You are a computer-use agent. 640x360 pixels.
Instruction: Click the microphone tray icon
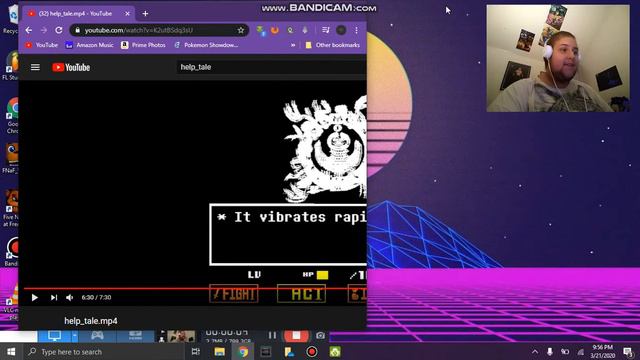click(x=550, y=352)
